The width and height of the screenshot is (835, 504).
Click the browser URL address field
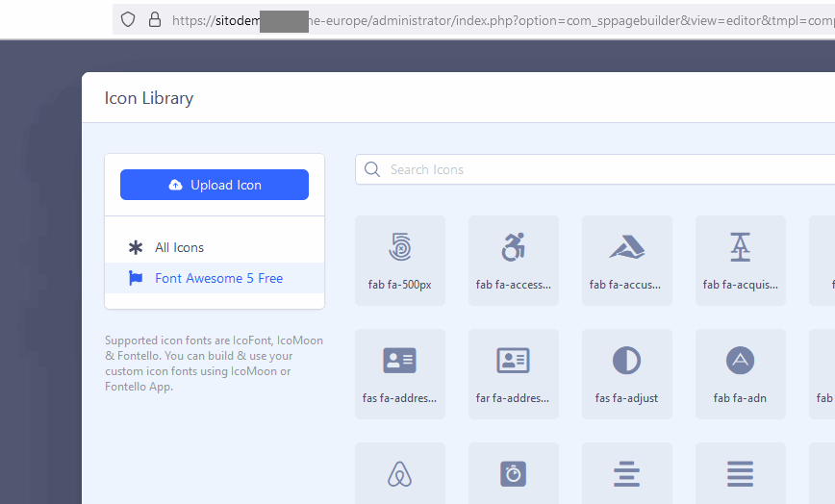[x=473, y=20]
